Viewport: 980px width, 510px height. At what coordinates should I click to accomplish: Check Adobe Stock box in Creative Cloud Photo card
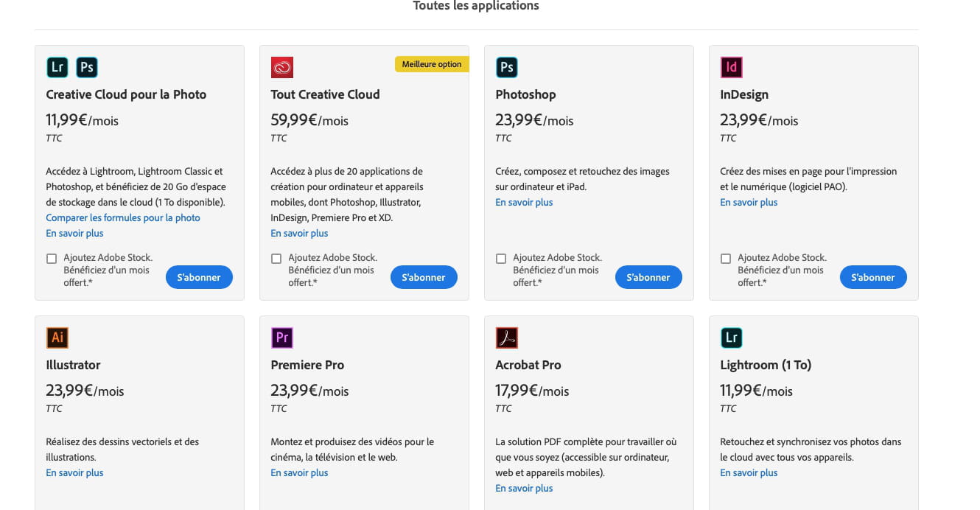(52, 259)
